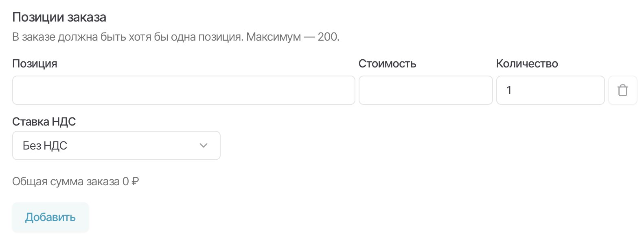The image size is (644, 243).
Task: Click the 'Общая сумма заказа' total text
Action: tap(66, 181)
